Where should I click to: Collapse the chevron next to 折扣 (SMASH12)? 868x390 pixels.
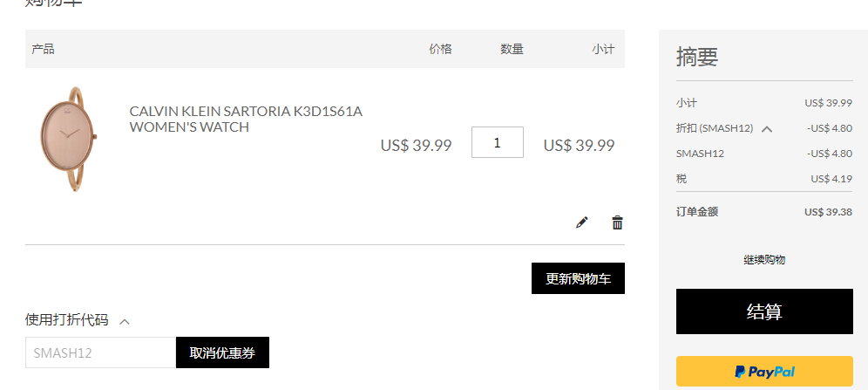point(767,129)
